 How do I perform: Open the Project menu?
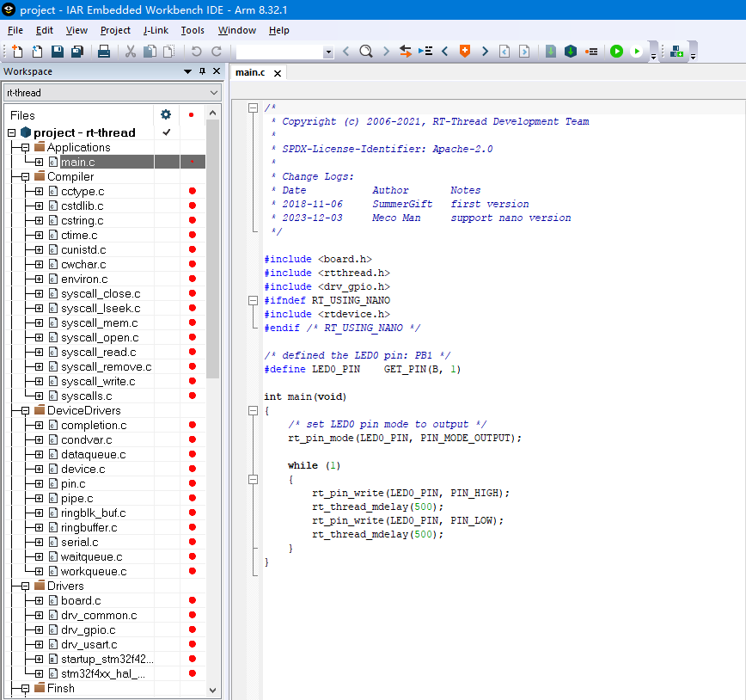(x=115, y=30)
